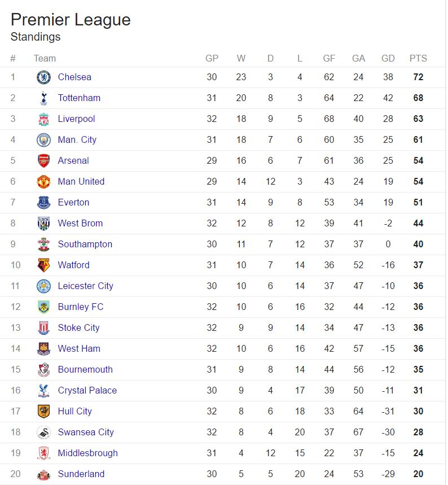
Task: Open the Sunderland team link
Action: 81,474
